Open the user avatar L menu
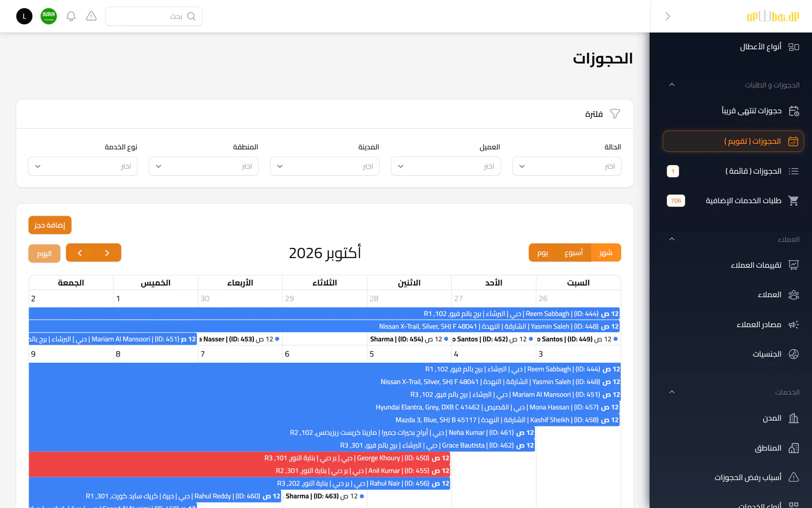The width and height of the screenshot is (812, 508). [24, 16]
